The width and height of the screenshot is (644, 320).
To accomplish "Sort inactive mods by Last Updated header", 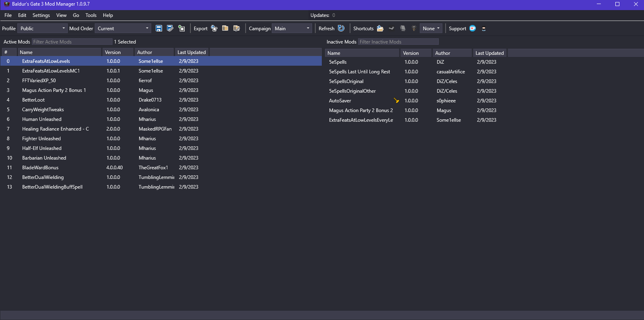I will coord(490,53).
